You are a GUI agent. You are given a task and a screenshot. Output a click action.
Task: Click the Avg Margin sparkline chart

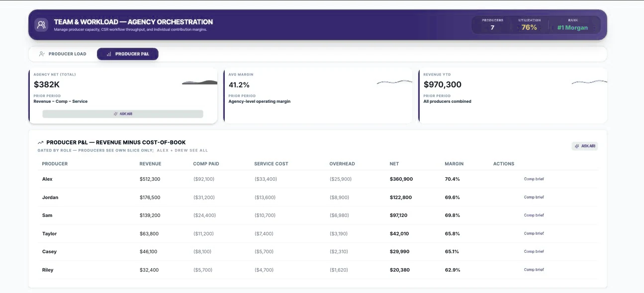pos(394,82)
